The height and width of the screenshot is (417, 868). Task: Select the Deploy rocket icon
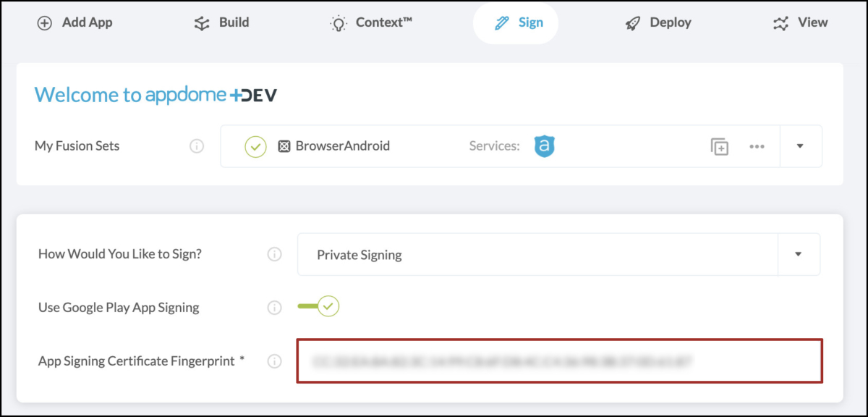[x=633, y=22]
